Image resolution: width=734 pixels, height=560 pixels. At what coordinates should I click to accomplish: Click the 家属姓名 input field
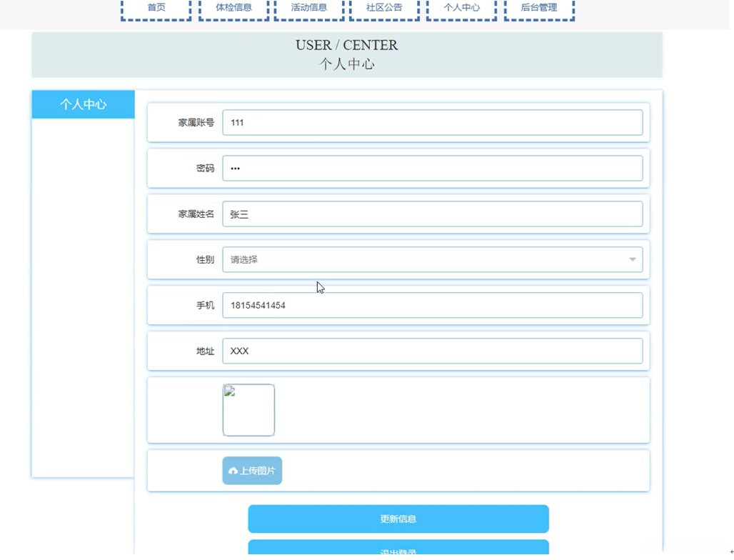coord(433,214)
